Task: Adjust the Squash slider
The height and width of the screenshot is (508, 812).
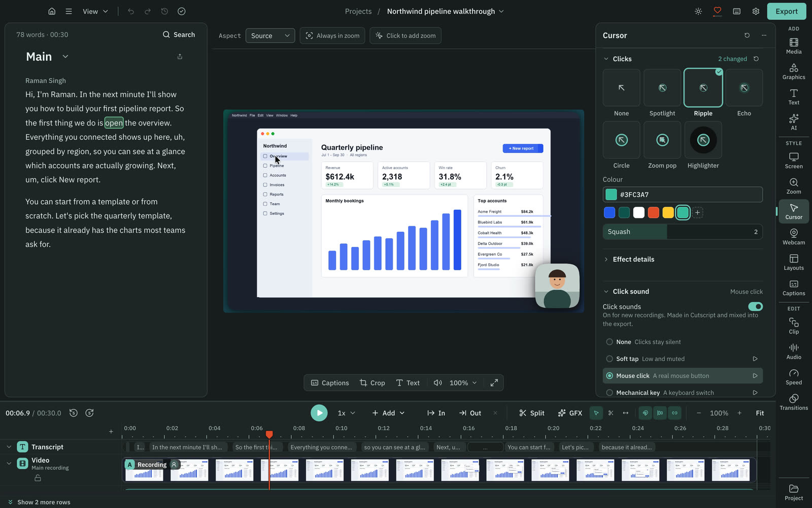Action: [x=683, y=232]
